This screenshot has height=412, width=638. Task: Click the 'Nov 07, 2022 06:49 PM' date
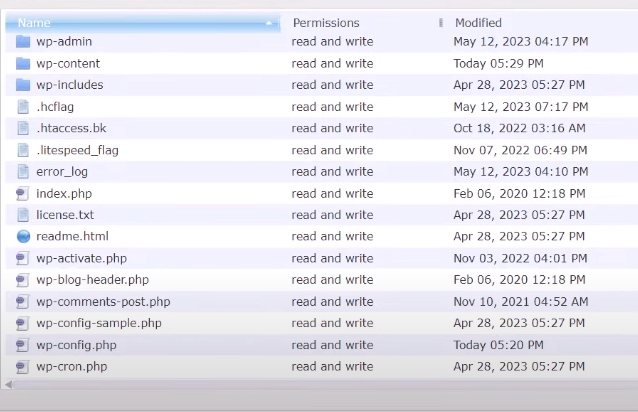(520, 150)
